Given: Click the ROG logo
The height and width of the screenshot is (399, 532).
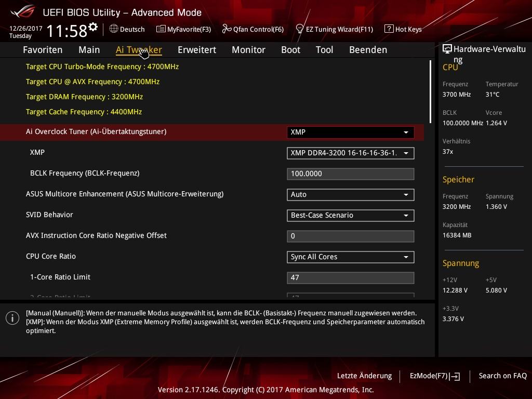Looking at the screenshot, I should [22, 11].
